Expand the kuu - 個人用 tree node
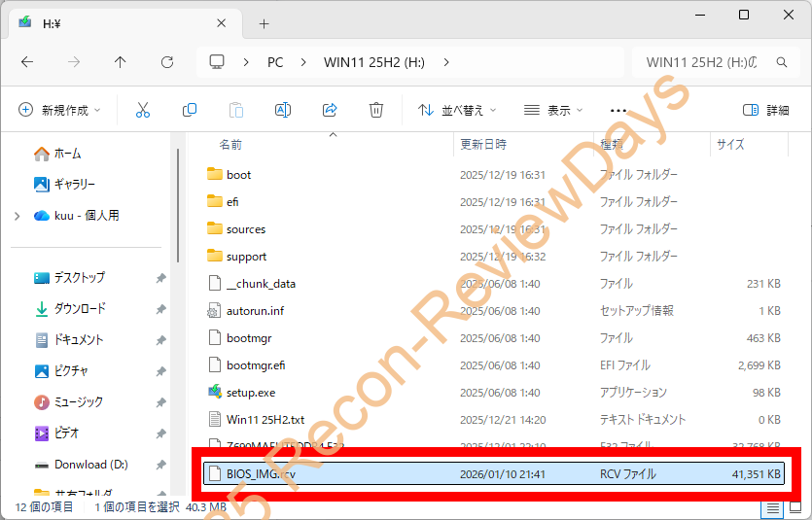 point(18,216)
